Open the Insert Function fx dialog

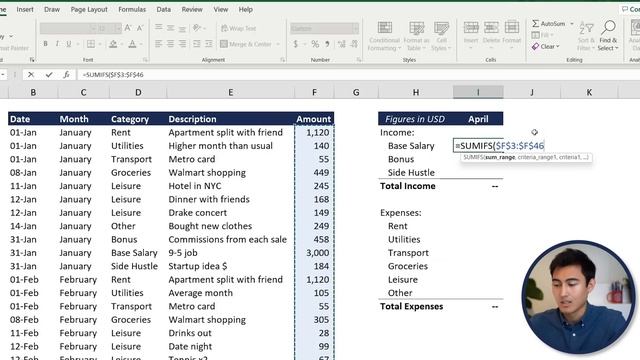[x=66, y=75]
